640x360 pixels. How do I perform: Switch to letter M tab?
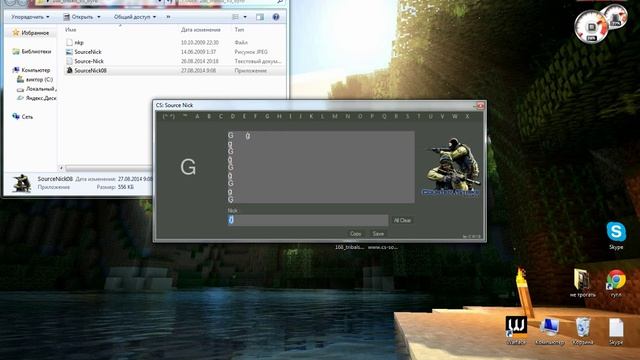point(335,116)
